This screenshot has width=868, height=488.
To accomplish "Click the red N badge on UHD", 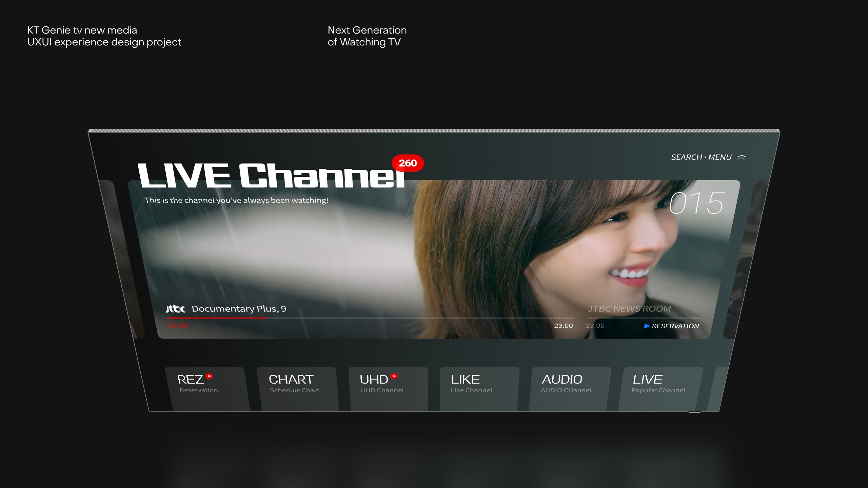I will click(394, 376).
